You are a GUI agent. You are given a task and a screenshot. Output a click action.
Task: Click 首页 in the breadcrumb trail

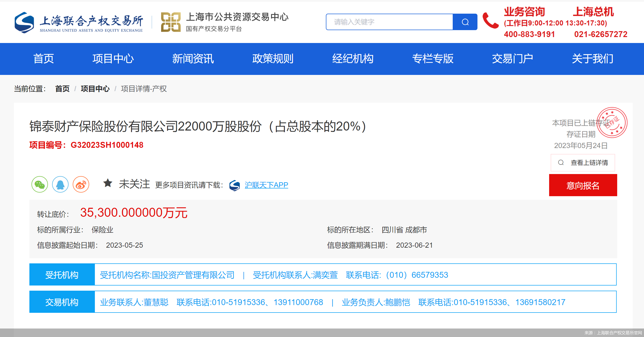[x=62, y=89]
